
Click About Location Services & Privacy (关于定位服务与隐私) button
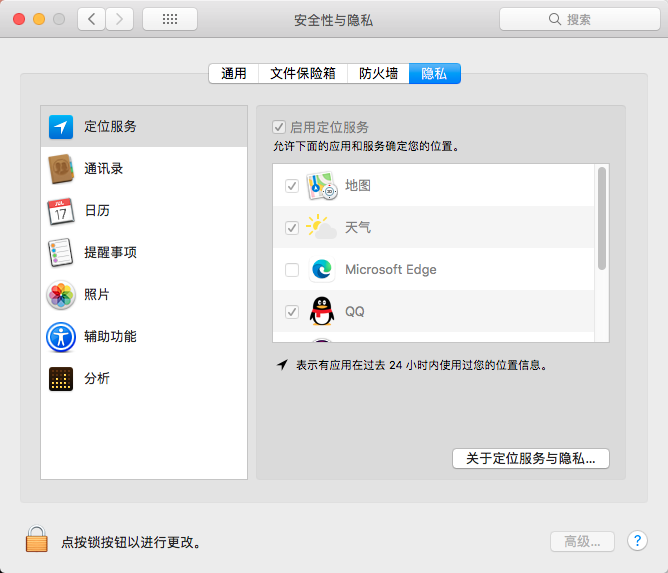click(x=531, y=459)
